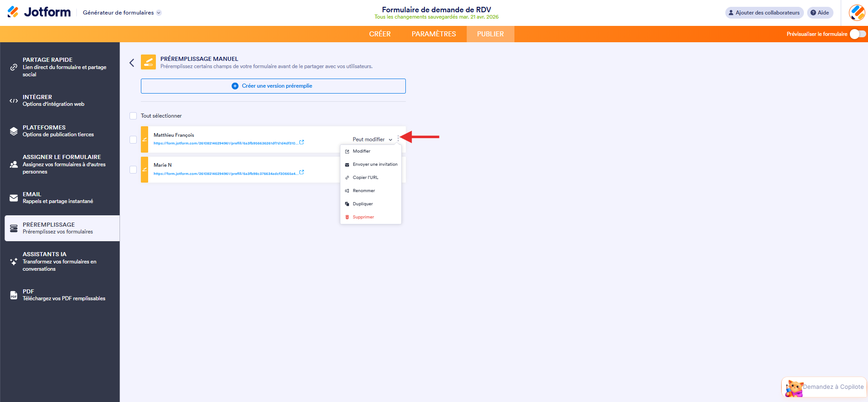Choose Copier l'URL menu entry
868x402 pixels.
371,178
